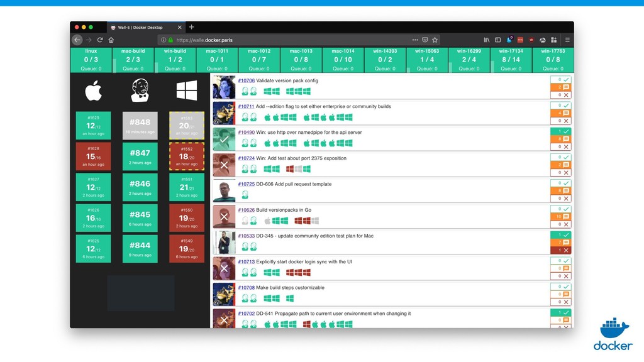The image size is (644, 362).
Task: Open in-progress Windows build tile #1553
Action: coord(187,126)
